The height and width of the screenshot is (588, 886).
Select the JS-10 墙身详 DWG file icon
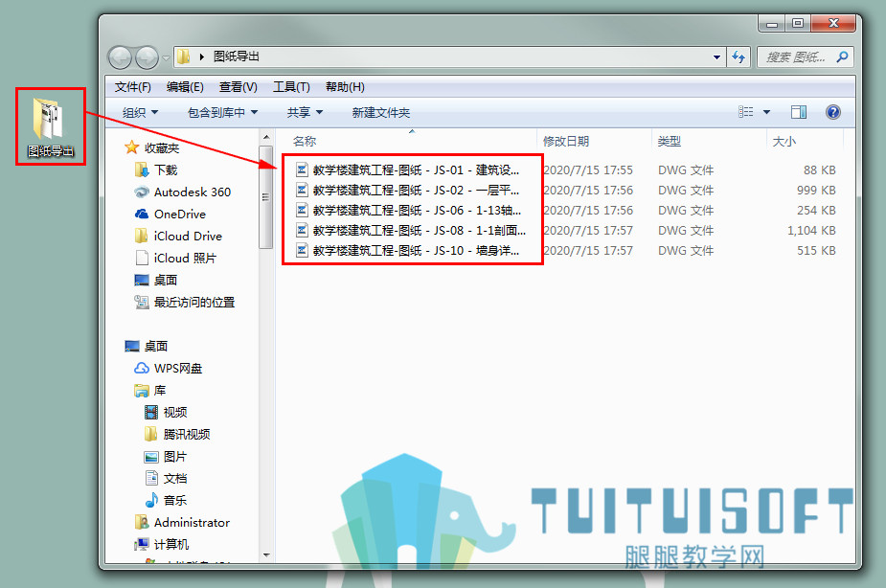303,250
